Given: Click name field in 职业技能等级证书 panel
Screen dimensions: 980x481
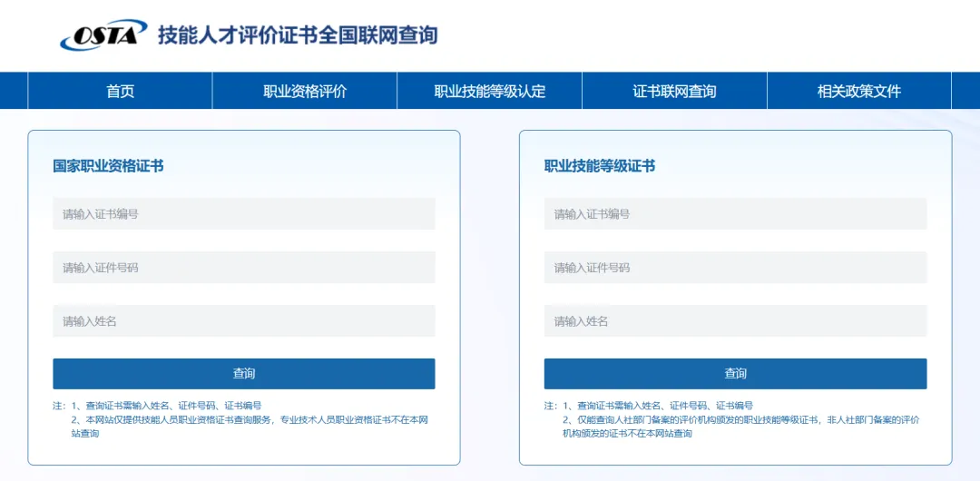Looking at the screenshot, I should click(736, 321).
